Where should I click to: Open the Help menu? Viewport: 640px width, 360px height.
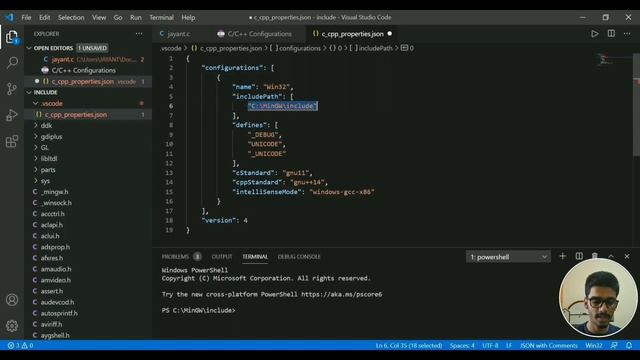click(188, 18)
